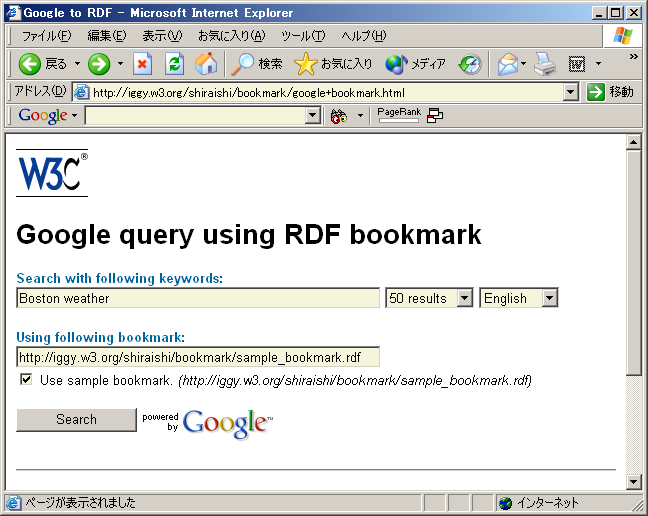Open the Google toolbar search box dropdown

pyautogui.click(x=312, y=116)
